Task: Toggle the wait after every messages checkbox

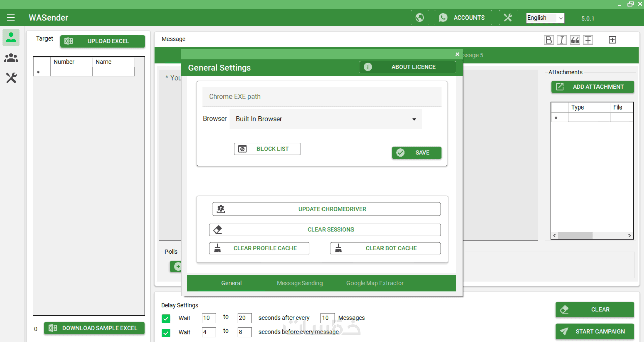Action: [x=166, y=318]
